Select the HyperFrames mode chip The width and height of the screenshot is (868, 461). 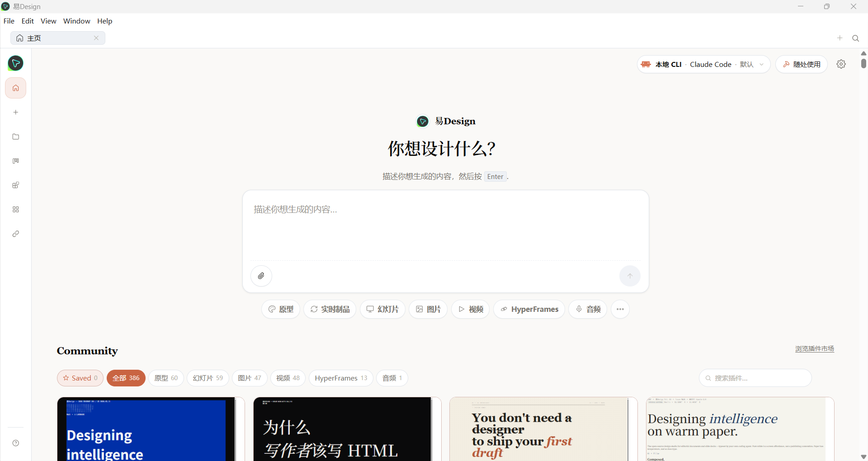[529, 309]
